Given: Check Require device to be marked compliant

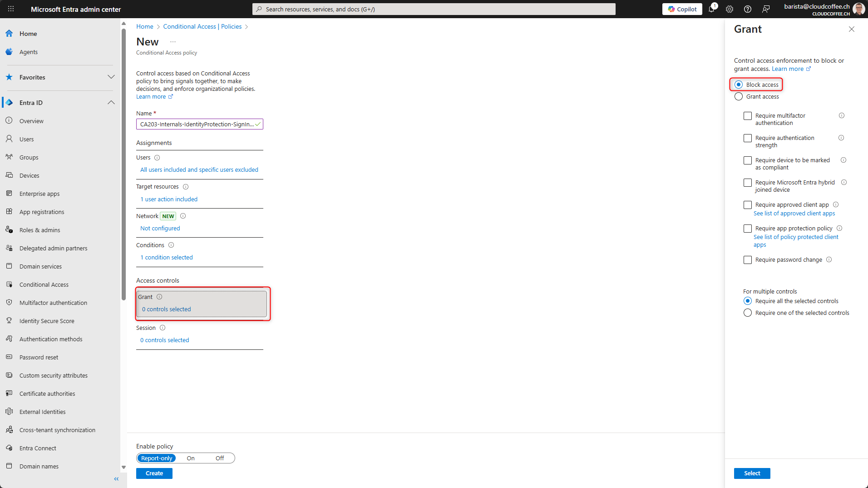Looking at the screenshot, I should [748, 160].
